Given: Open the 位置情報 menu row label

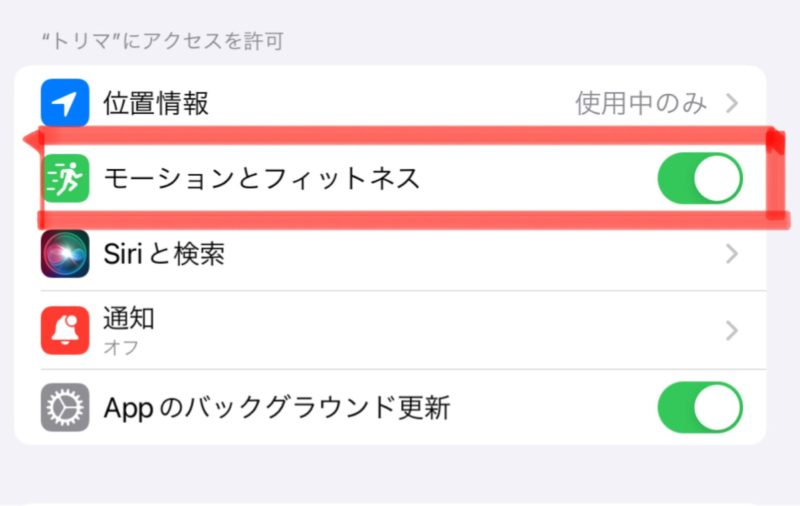Looking at the screenshot, I should pyautogui.click(x=156, y=103).
